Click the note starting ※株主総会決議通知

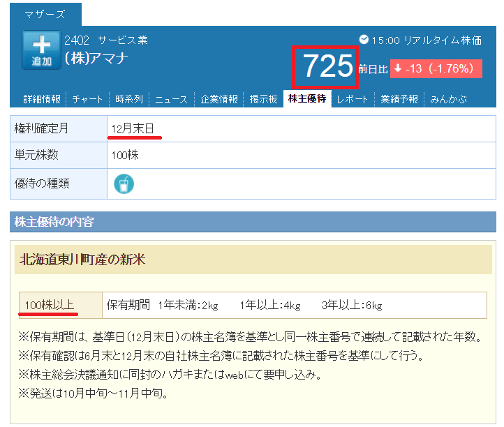point(170,374)
